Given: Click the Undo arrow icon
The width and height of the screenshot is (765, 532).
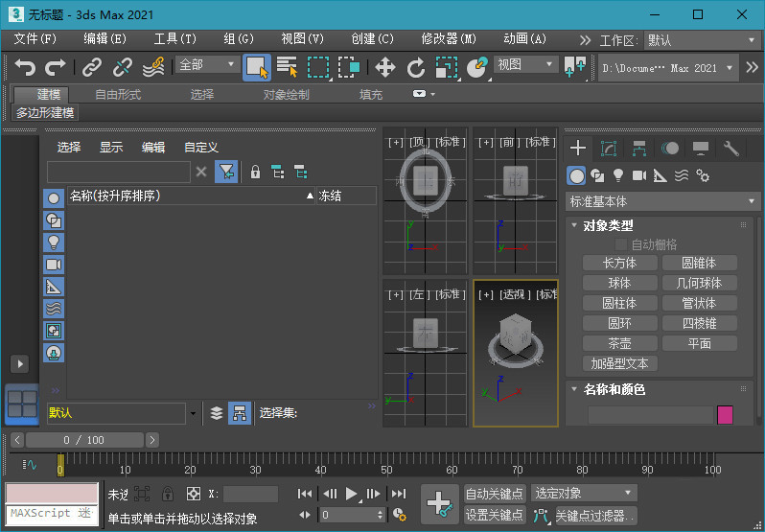Looking at the screenshot, I should [25, 67].
